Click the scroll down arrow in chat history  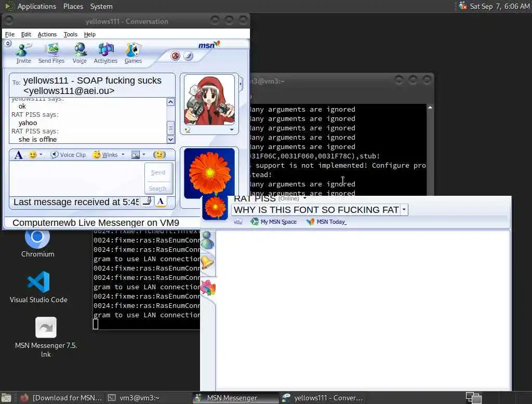click(x=170, y=139)
